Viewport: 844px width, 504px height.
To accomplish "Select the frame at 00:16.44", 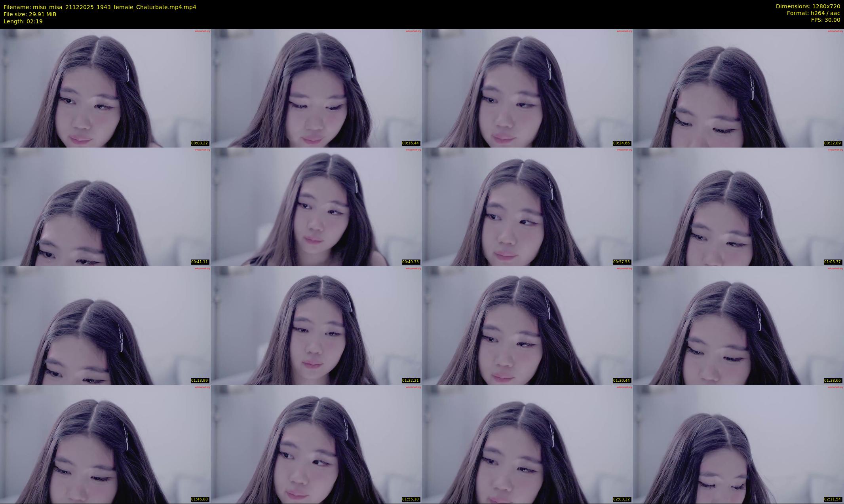I will tap(316, 88).
